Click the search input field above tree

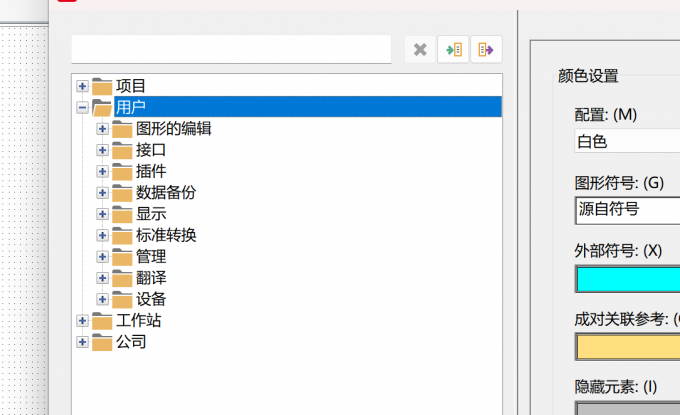(x=231, y=49)
